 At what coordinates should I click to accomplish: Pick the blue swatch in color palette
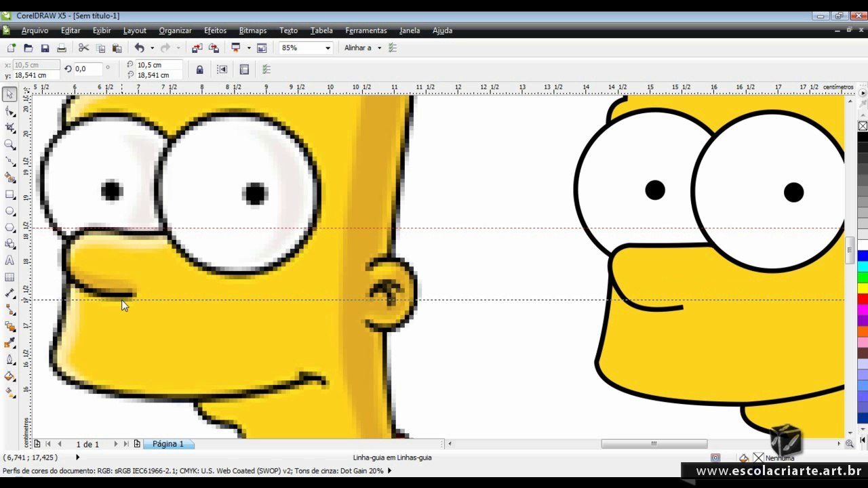pos(863,256)
